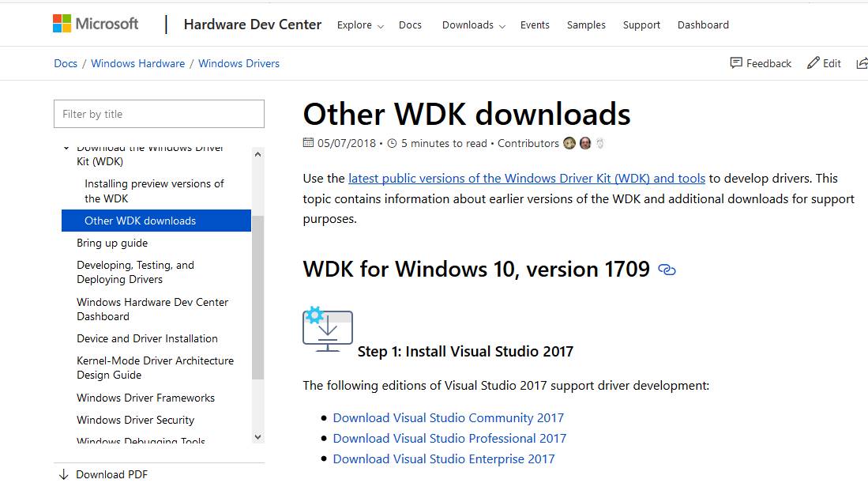Open the Bring up guide item
The width and height of the screenshot is (868, 483).
(112, 243)
